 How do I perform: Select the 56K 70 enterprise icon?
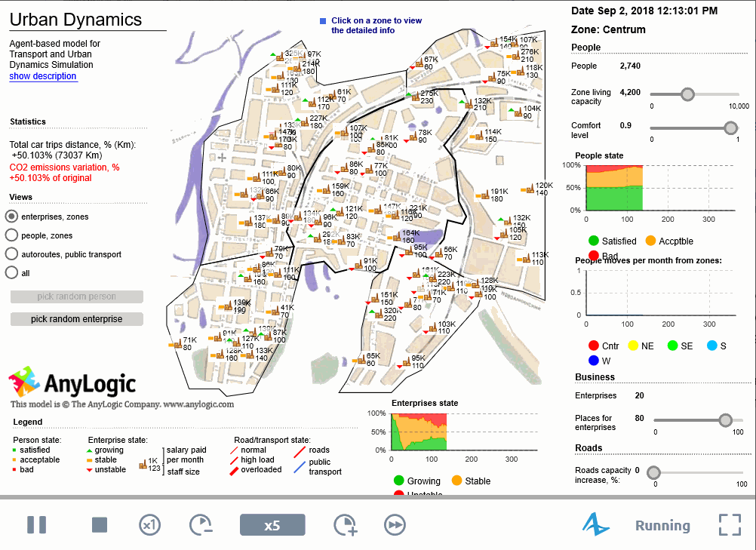click(439, 253)
